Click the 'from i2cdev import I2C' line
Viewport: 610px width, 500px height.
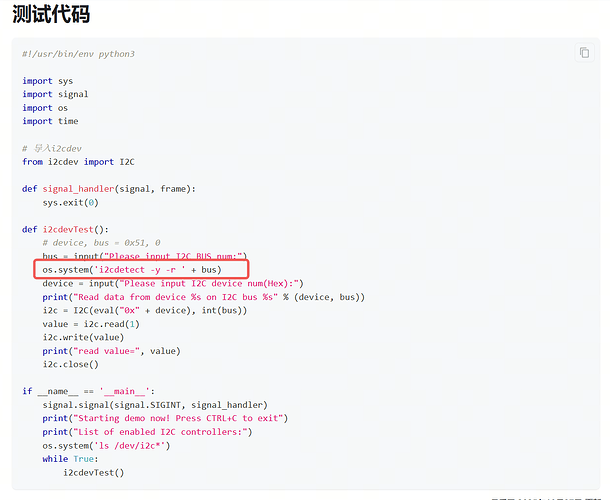(78, 162)
